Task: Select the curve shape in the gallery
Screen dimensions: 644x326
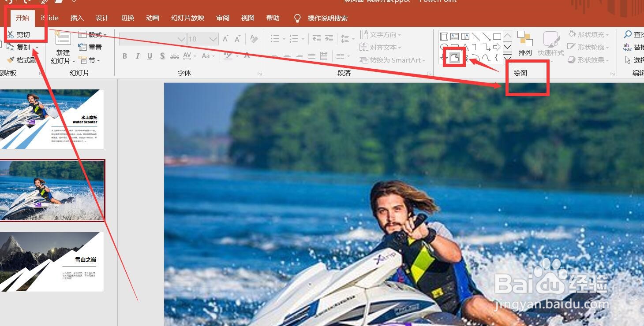Action: (x=487, y=58)
